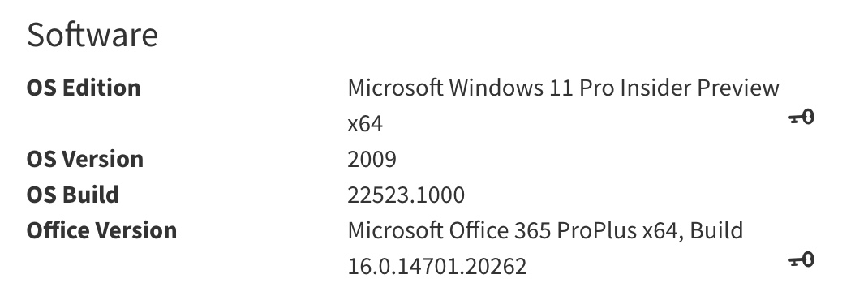Click the OS Version label
This screenshot has width=868, height=300.
point(85,159)
